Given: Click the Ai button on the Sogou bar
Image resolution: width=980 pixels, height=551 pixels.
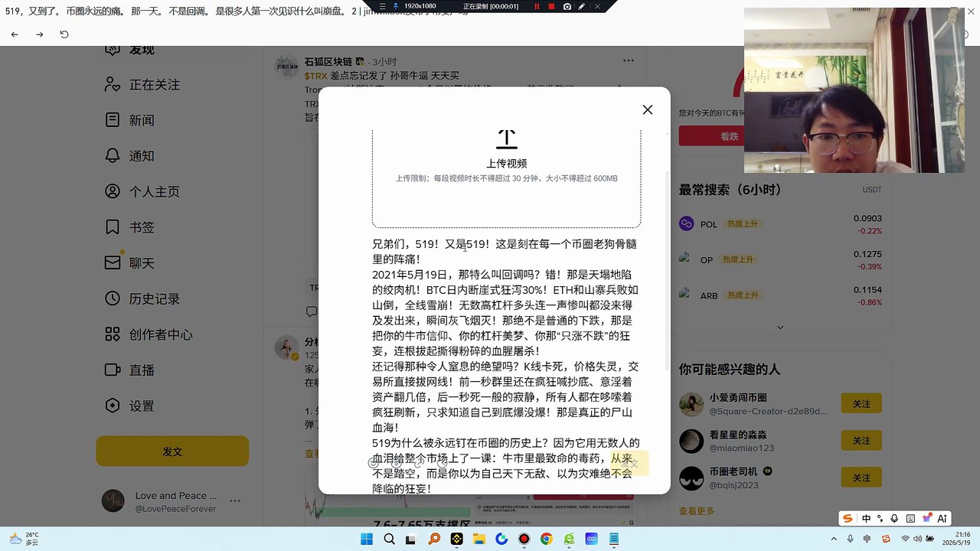Looking at the screenshot, I should pyautogui.click(x=942, y=518).
